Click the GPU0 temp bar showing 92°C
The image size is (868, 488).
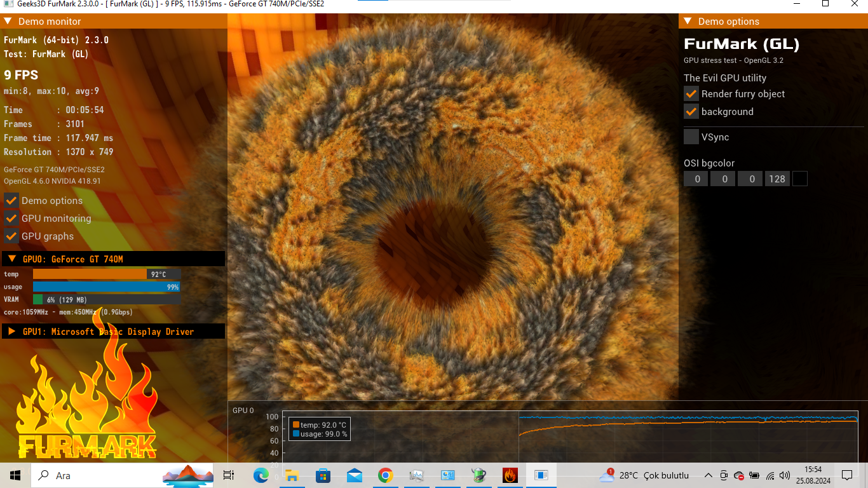click(x=107, y=274)
